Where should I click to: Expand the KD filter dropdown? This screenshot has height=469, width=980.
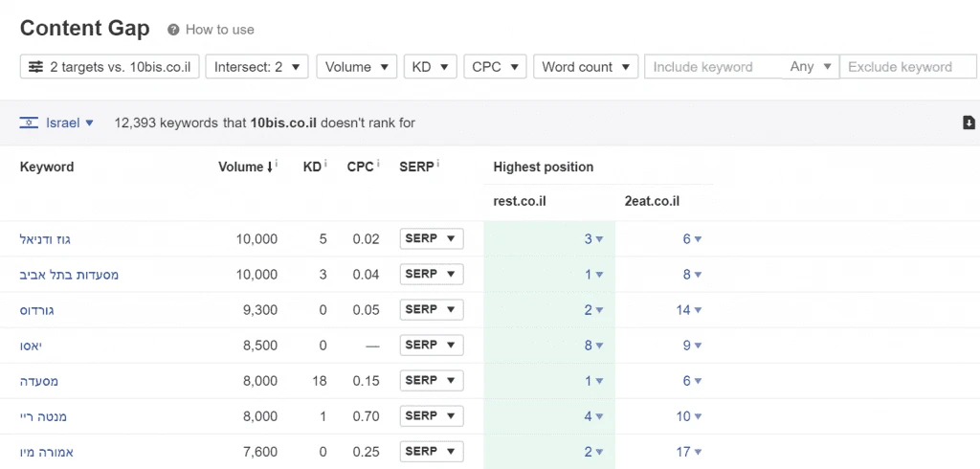[431, 67]
